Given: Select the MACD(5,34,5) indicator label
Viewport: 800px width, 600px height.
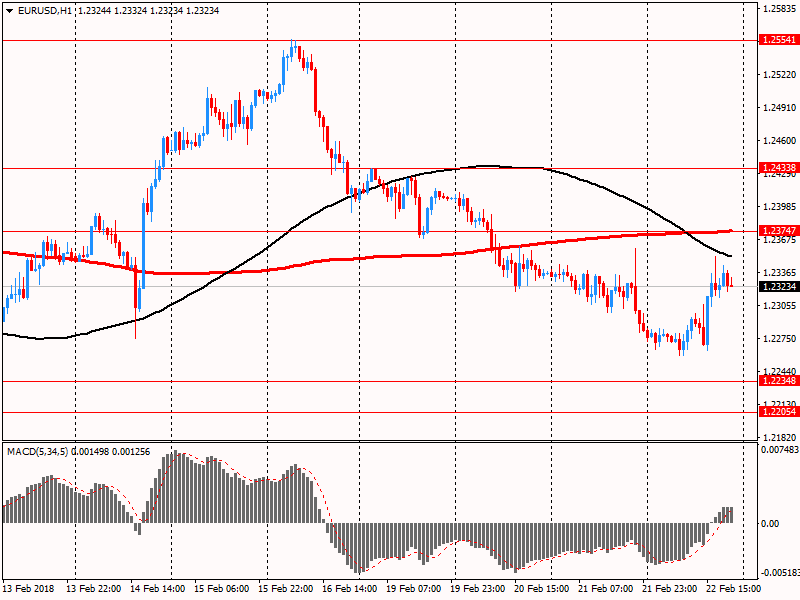Looking at the screenshot, I should pyautogui.click(x=37, y=452).
